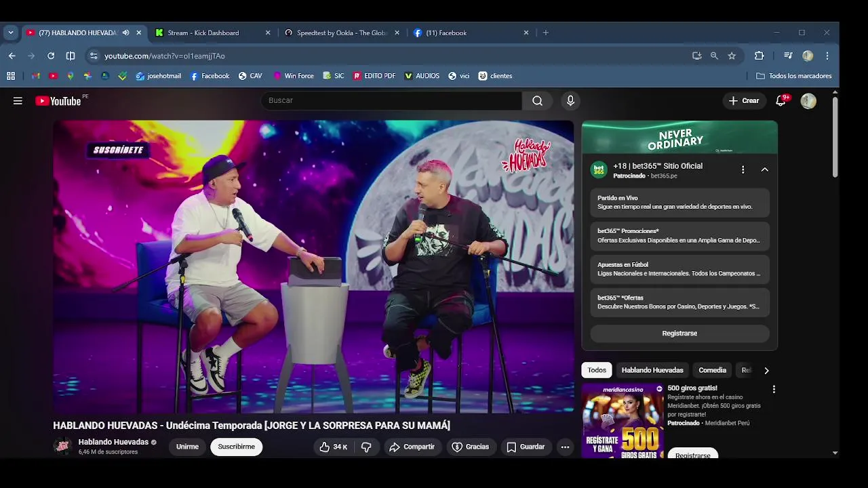
Task: Close the Stream - Kick Dashboard tab
Action: (268, 33)
